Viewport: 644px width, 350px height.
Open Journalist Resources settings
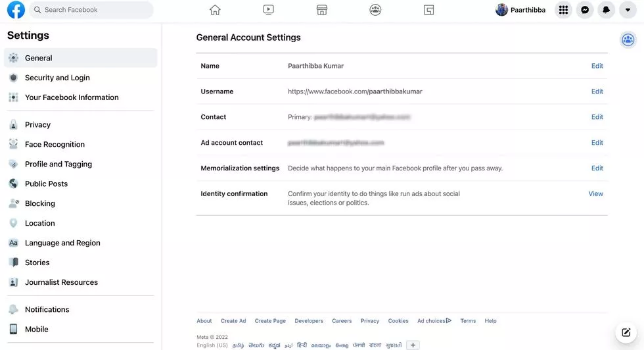tap(80, 282)
